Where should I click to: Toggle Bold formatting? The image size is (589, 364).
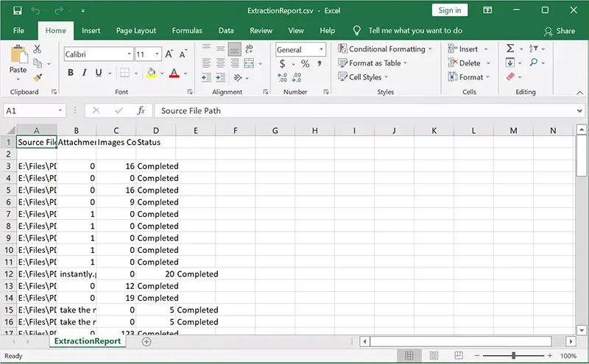pyautogui.click(x=71, y=72)
